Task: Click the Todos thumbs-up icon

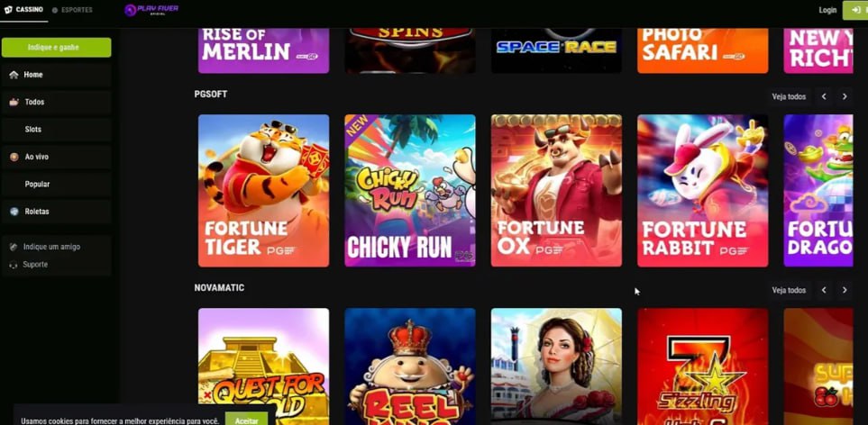Action: 14,103
